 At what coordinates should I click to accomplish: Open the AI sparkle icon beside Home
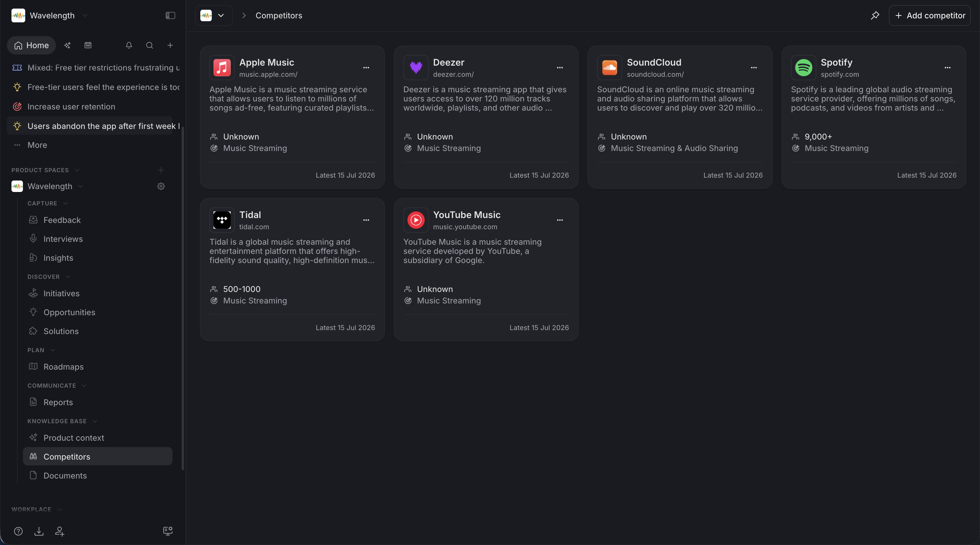point(67,45)
